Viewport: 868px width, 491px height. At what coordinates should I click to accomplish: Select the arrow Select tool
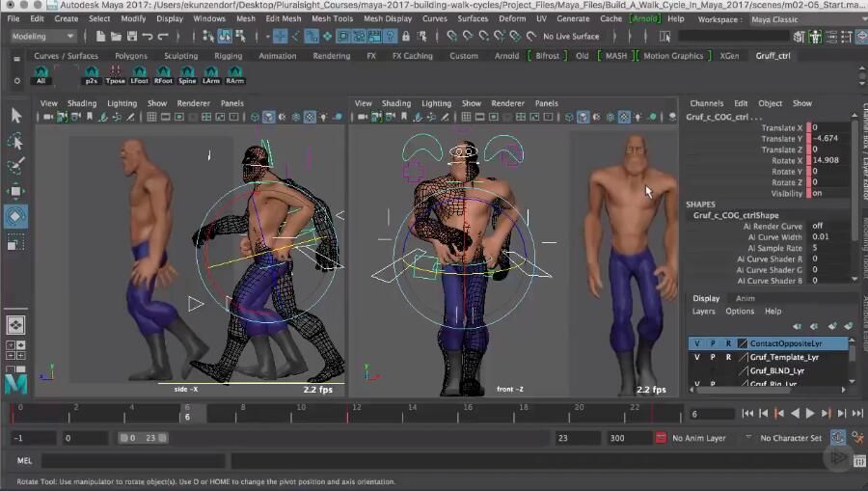tap(15, 115)
